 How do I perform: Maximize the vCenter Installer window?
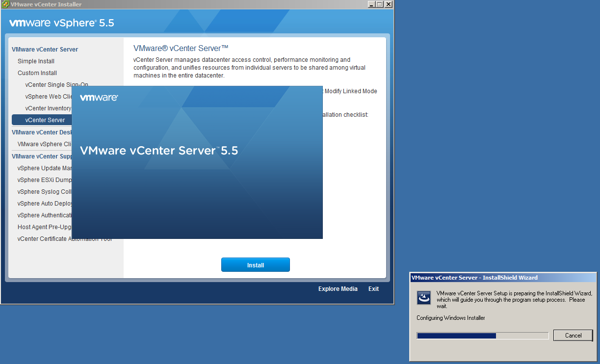pos(379,4)
